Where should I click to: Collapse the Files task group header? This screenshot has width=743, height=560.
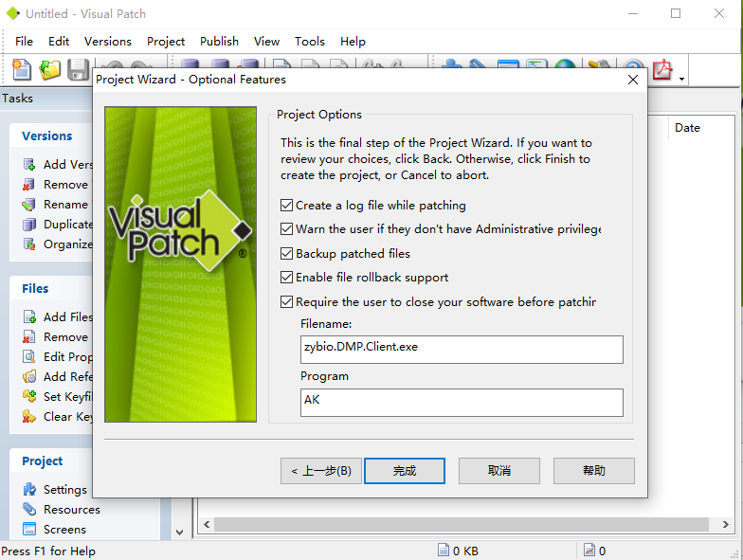52,288
